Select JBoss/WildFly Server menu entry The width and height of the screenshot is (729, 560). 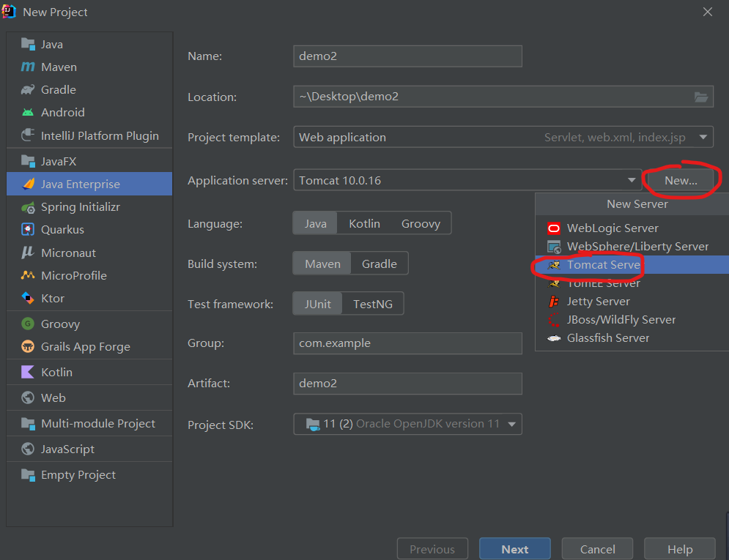(x=632, y=320)
